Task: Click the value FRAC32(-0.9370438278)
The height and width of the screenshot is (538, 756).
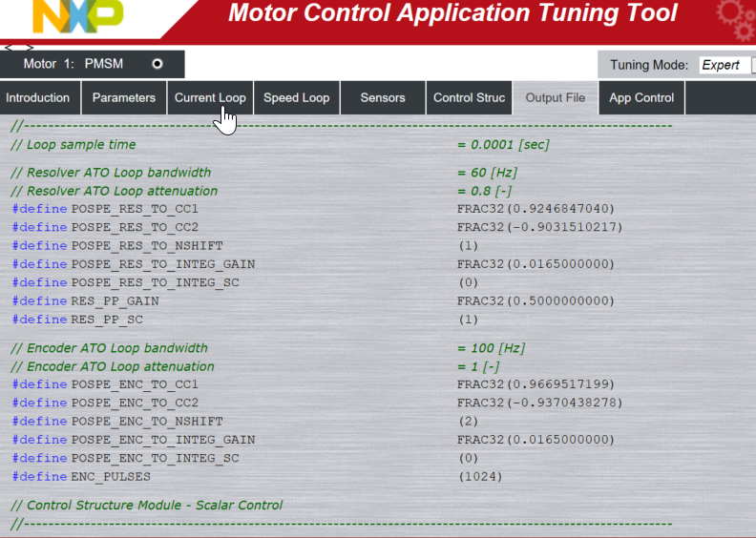Action: pyautogui.click(x=539, y=403)
